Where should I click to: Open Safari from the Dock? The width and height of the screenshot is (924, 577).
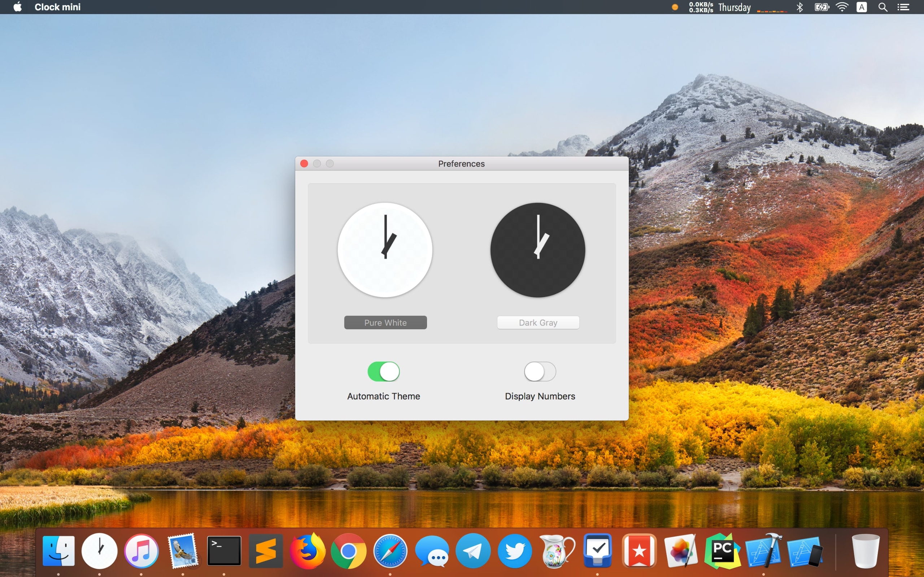[x=390, y=551]
